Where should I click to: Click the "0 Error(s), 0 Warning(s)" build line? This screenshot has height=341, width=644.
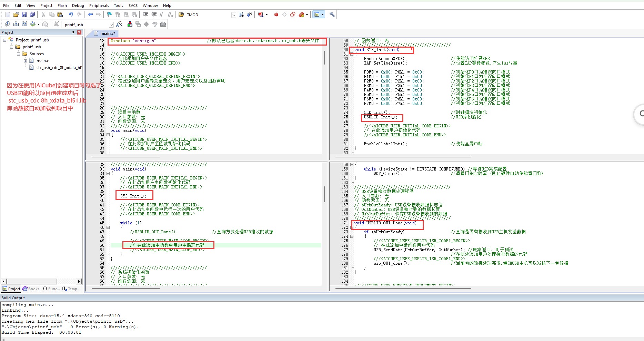click(x=70, y=327)
